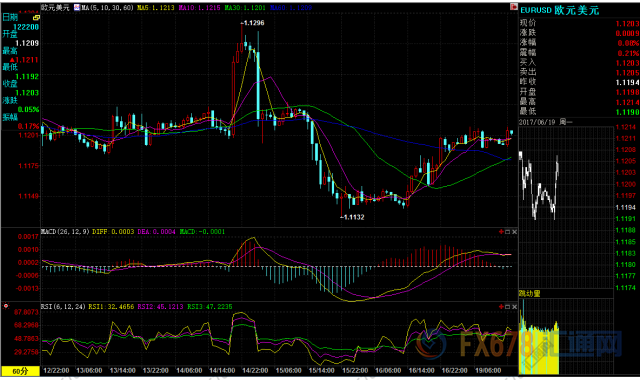
Task: Click the 欧元美元 chart title label
Action: 56,8
